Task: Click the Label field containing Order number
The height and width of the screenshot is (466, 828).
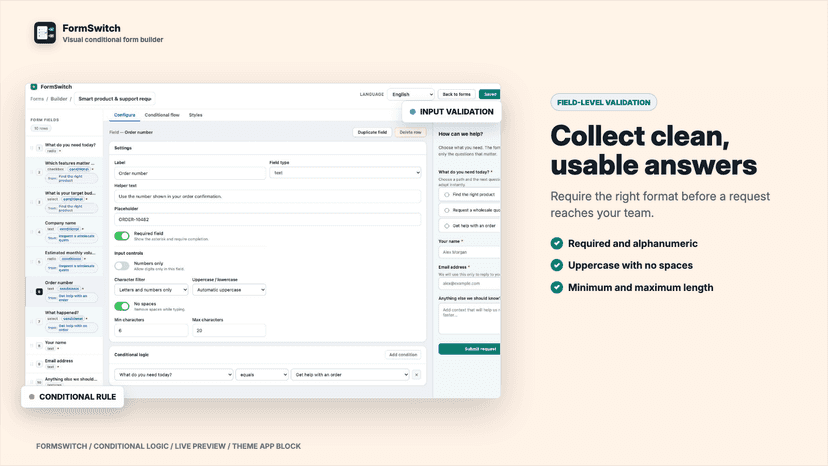Action: [x=190, y=173]
